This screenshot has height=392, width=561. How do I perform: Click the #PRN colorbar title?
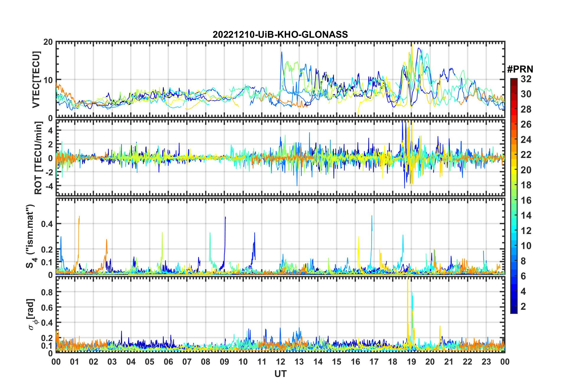[x=520, y=69]
